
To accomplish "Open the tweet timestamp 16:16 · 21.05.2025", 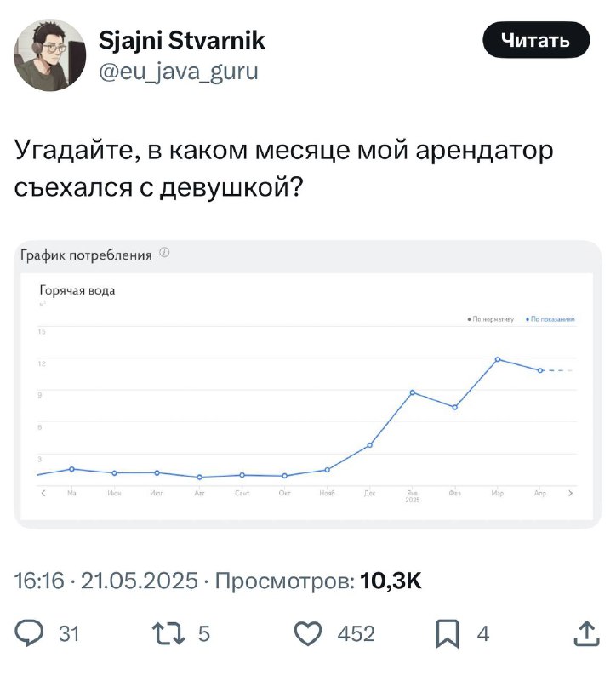I will pyautogui.click(x=106, y=581).
